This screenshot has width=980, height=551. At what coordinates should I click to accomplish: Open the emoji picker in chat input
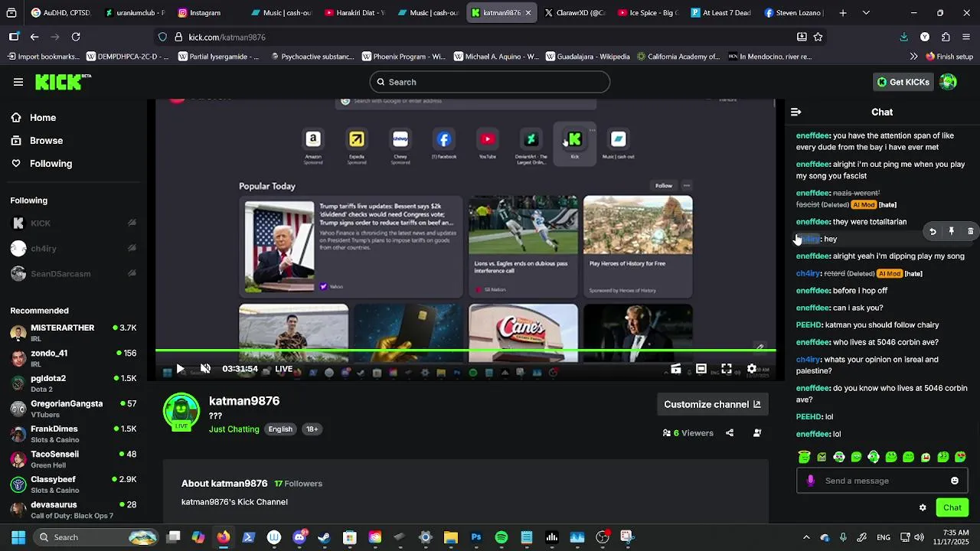[x=955, y=481]
